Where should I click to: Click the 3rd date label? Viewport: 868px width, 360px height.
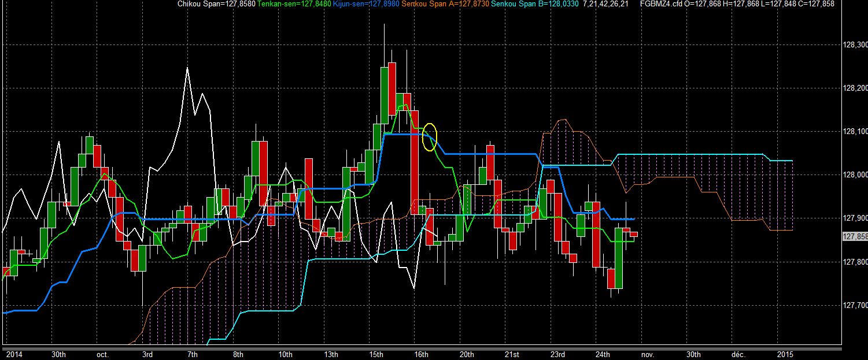click(147, 354)
